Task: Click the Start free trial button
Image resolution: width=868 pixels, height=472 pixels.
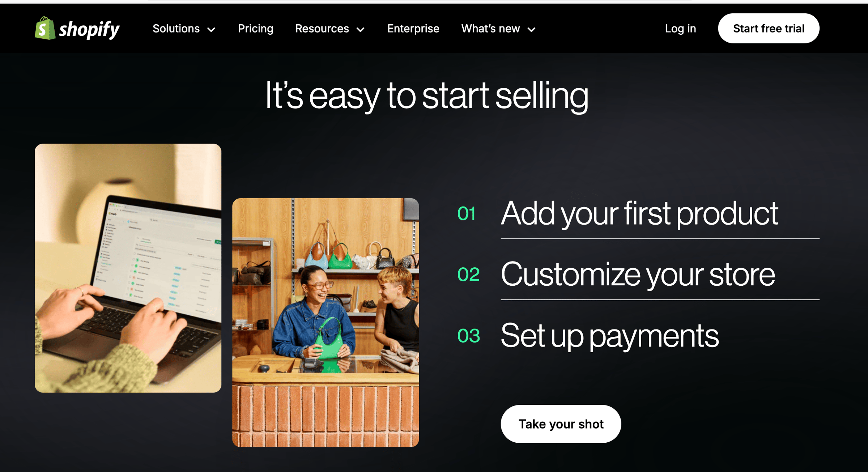Action: 769,28
